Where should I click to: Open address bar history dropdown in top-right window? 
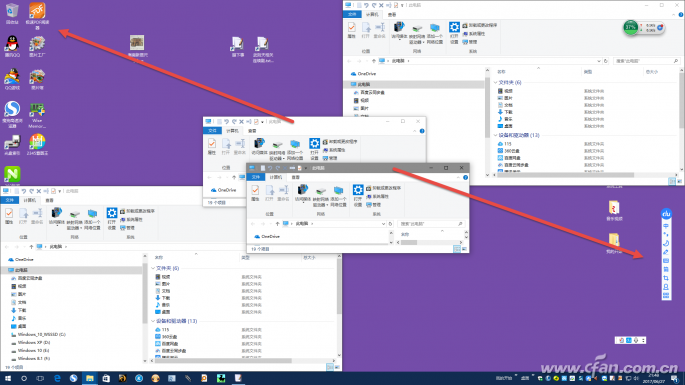(599, 61)
